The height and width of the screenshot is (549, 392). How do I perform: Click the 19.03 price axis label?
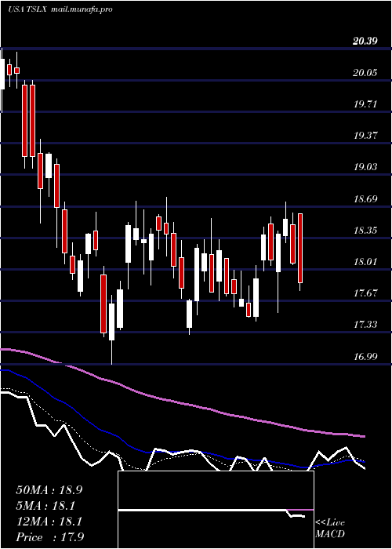pos(365,167)
